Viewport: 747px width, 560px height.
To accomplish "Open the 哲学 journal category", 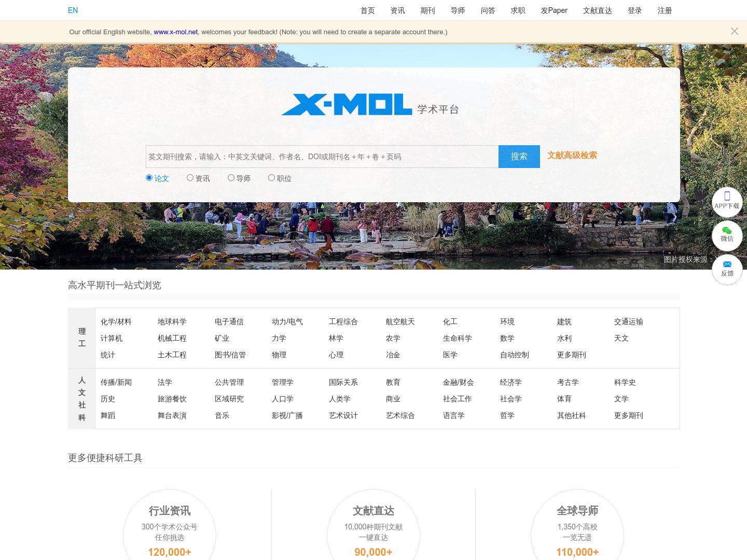I will (x=507, y=415).
